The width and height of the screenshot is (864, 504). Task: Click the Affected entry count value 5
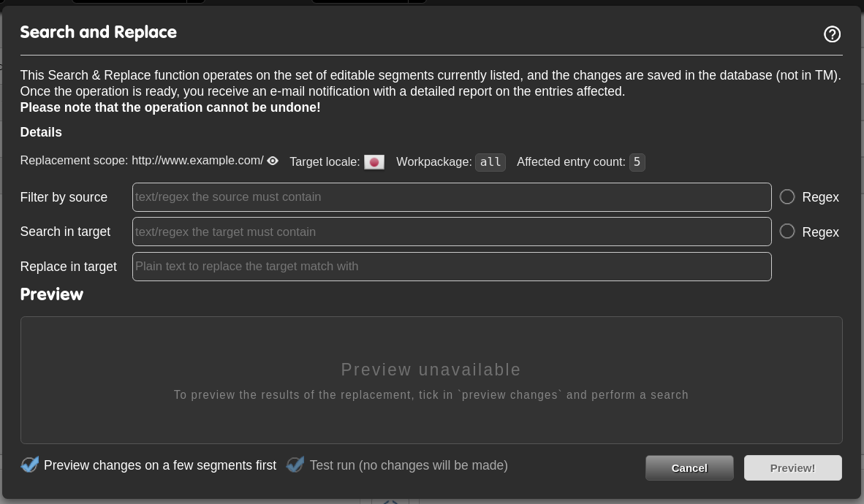click(637, 162)
